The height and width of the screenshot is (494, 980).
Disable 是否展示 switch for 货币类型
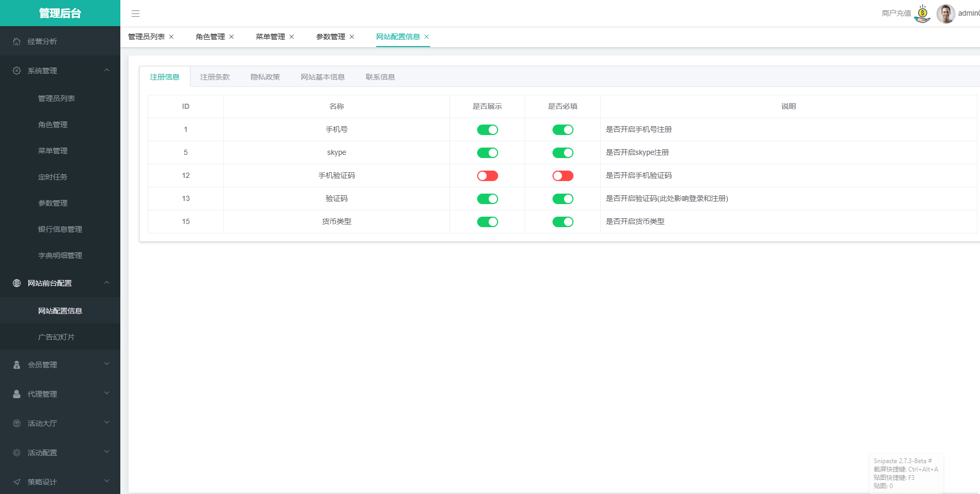487,222
